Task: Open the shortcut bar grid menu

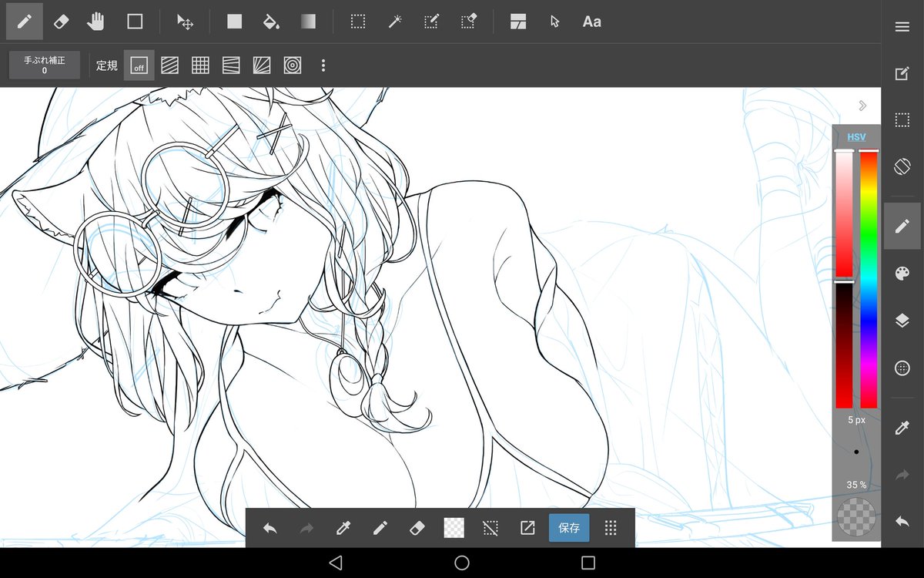Action: point(611,528)
